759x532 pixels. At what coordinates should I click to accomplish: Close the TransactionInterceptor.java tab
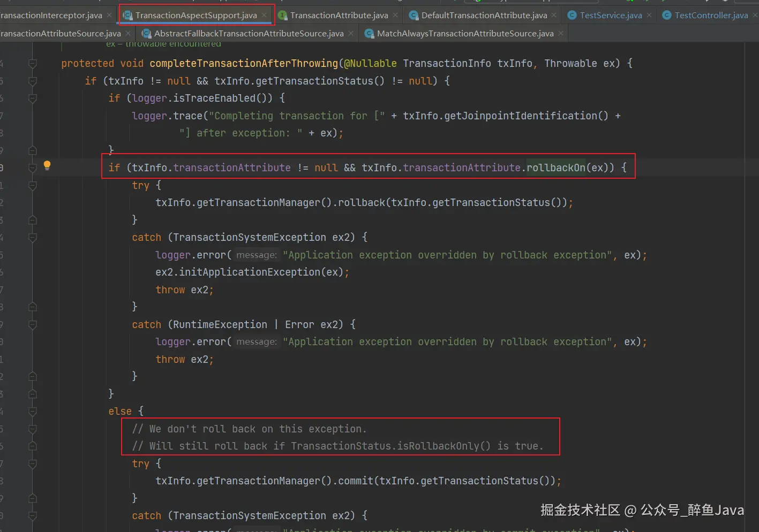(109, 16)
